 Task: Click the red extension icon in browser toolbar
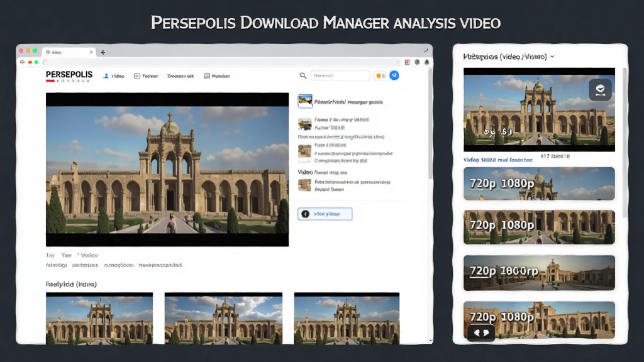tap(407, 62)
